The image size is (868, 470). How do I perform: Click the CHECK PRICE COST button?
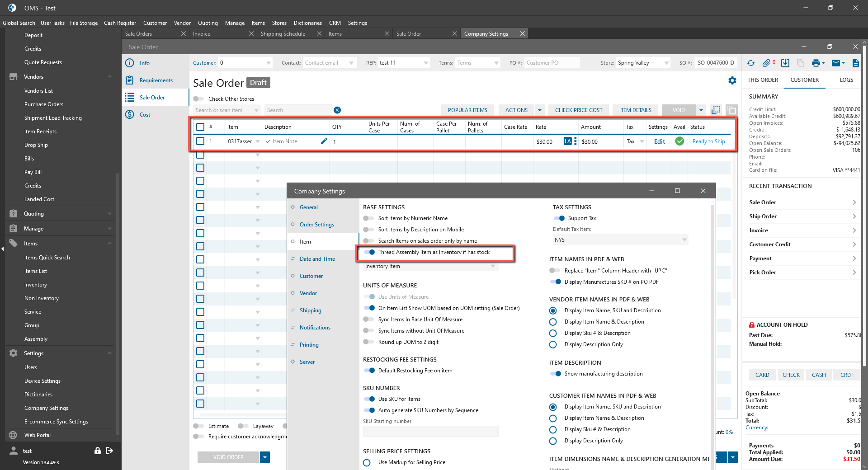coord(579,110)
